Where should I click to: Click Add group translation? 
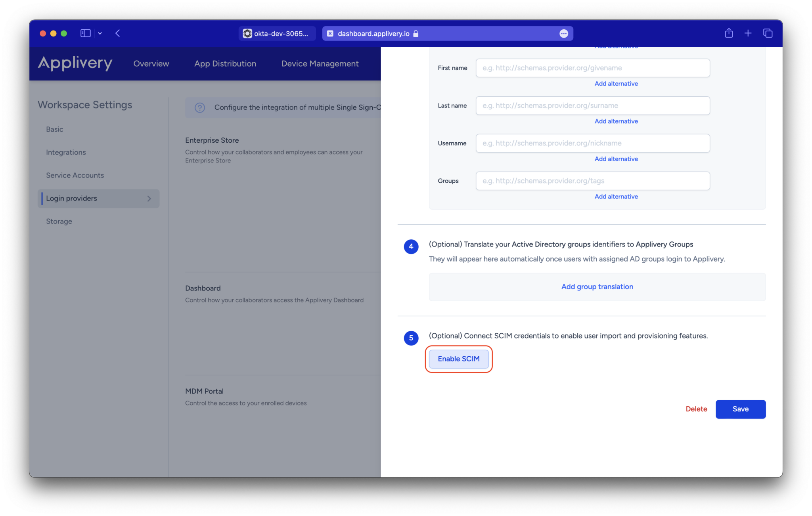[597, 287]
